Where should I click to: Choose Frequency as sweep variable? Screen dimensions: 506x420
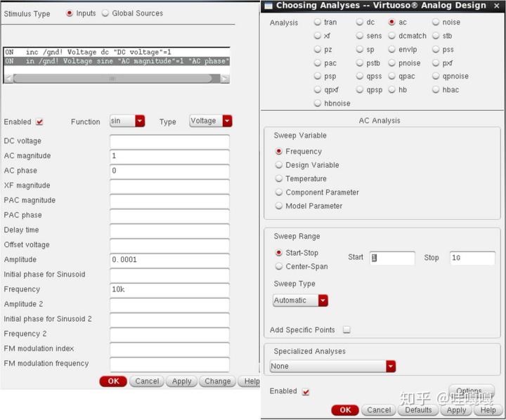pyautogui.click(x=279, y=151)
